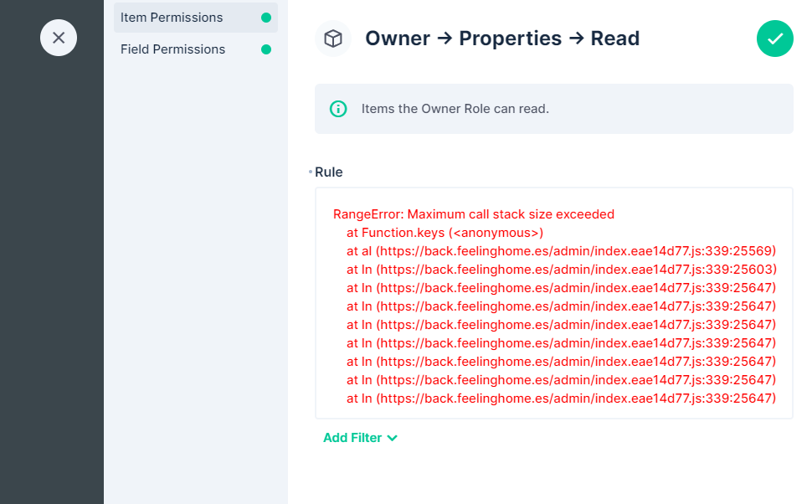Click the green status dot beside Field Permissions

pos(265,49)
